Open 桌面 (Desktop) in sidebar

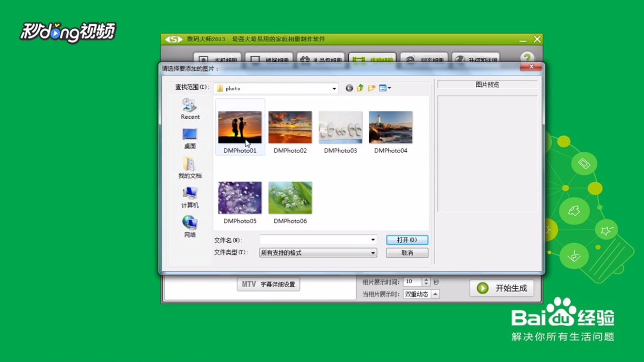tap(190, 139)
